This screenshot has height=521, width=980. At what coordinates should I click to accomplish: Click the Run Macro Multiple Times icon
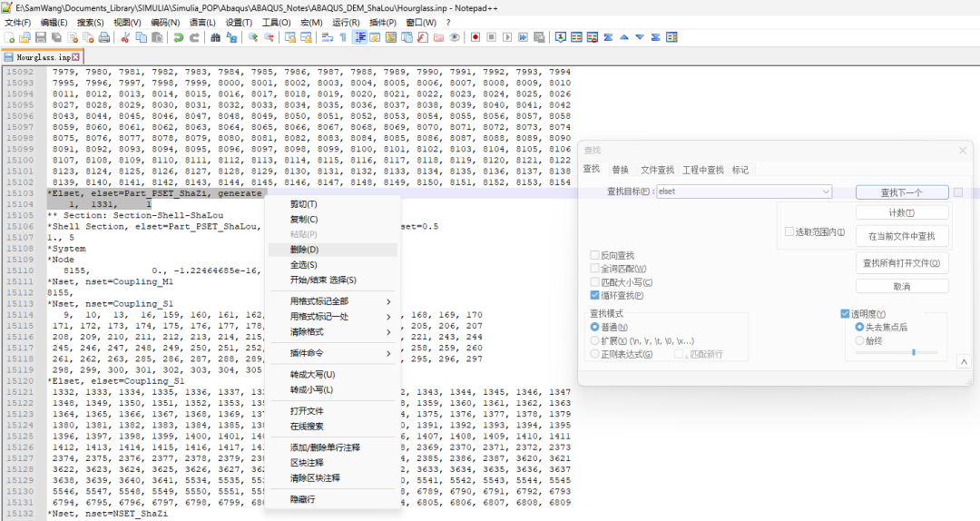point(524,37)
